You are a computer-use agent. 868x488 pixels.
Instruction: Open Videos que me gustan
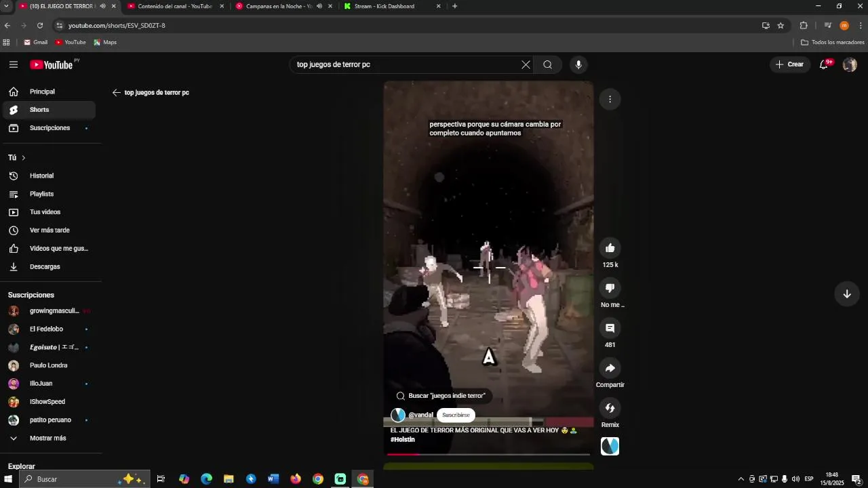(x=49, y=249)
